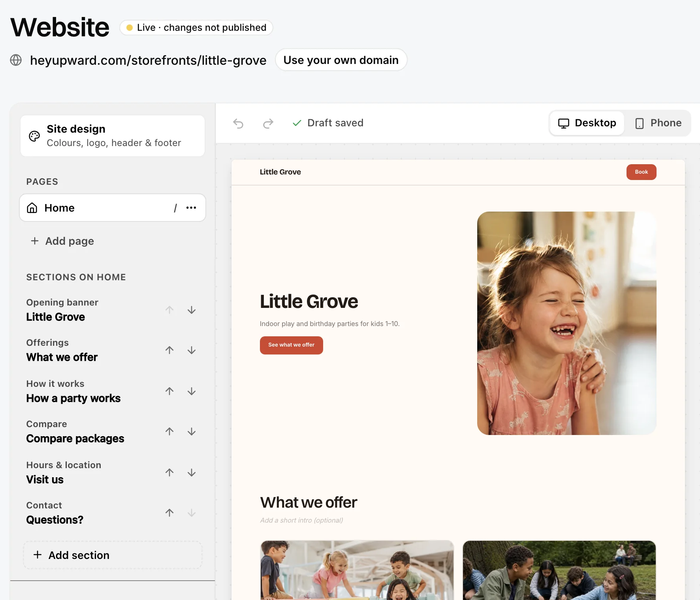Click the globe icon beside the site URL
Screen dimensions: 700x600
coord(16,60)
